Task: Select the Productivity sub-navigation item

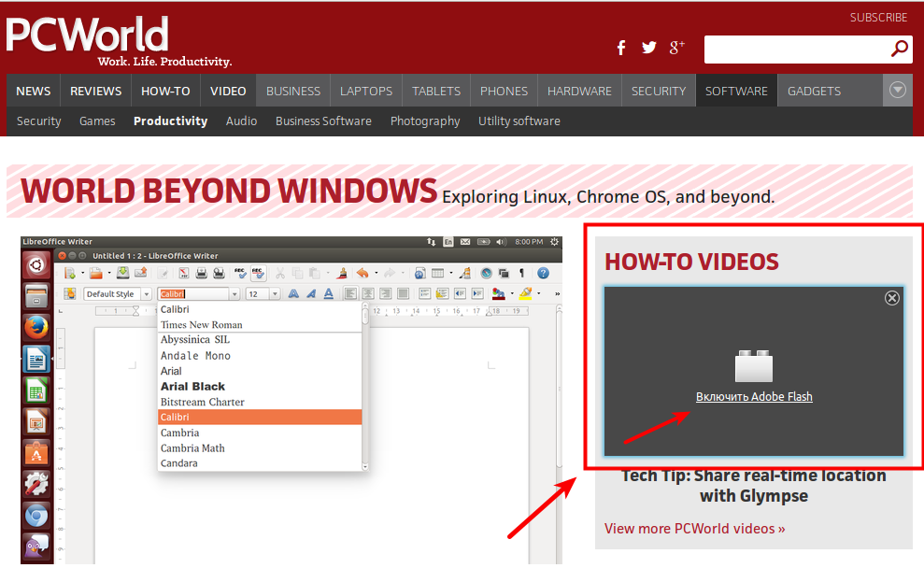Action: pos(170,121)
